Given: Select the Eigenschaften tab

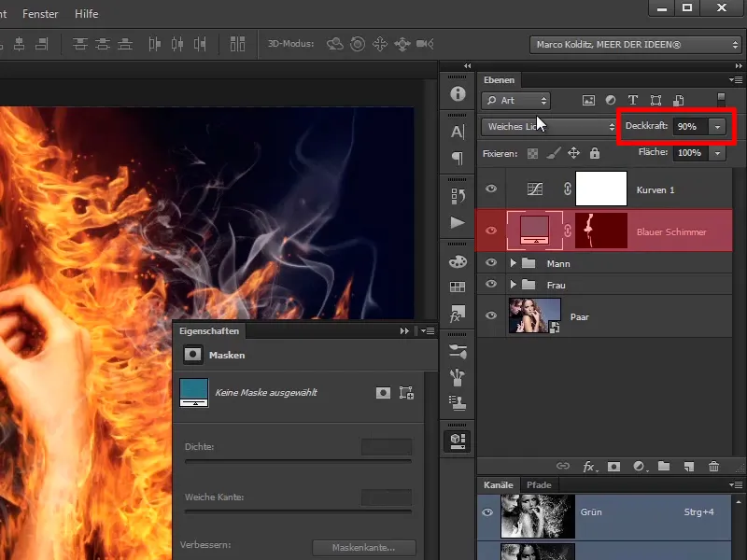Looking at the screenshot, I should [x=209, y=331].
